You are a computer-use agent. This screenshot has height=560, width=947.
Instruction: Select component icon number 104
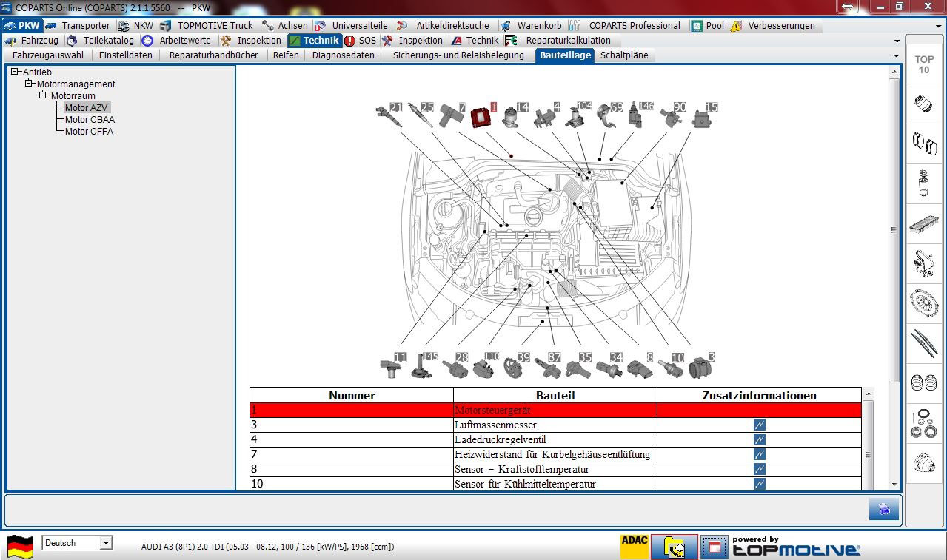578,115
